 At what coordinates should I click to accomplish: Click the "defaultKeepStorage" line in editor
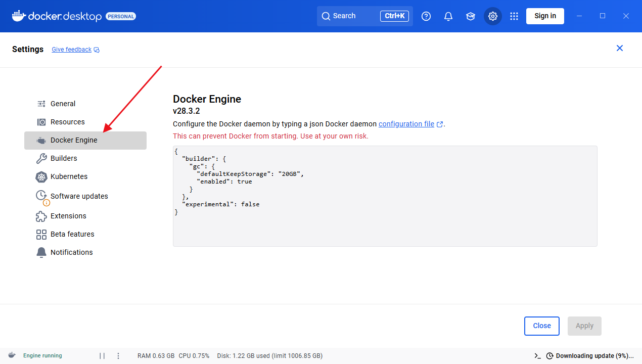click(x=250, y=174)
